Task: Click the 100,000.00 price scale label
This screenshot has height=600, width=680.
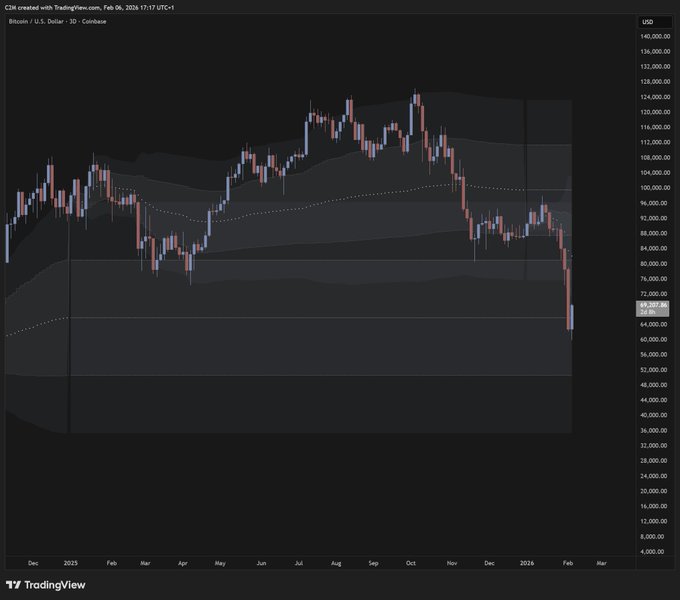Action: pos(655,188)
